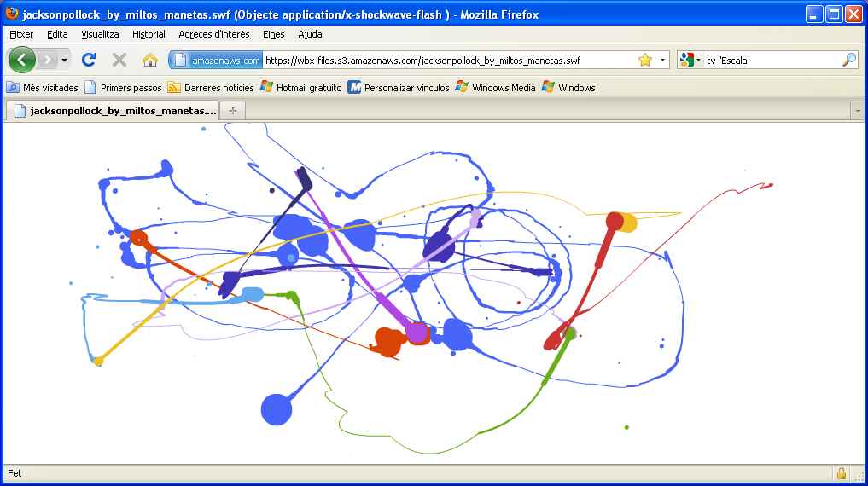The height and width of the screenshot is (486, 868).
Task: Open the Eines menu
Action: coord(274,34)
